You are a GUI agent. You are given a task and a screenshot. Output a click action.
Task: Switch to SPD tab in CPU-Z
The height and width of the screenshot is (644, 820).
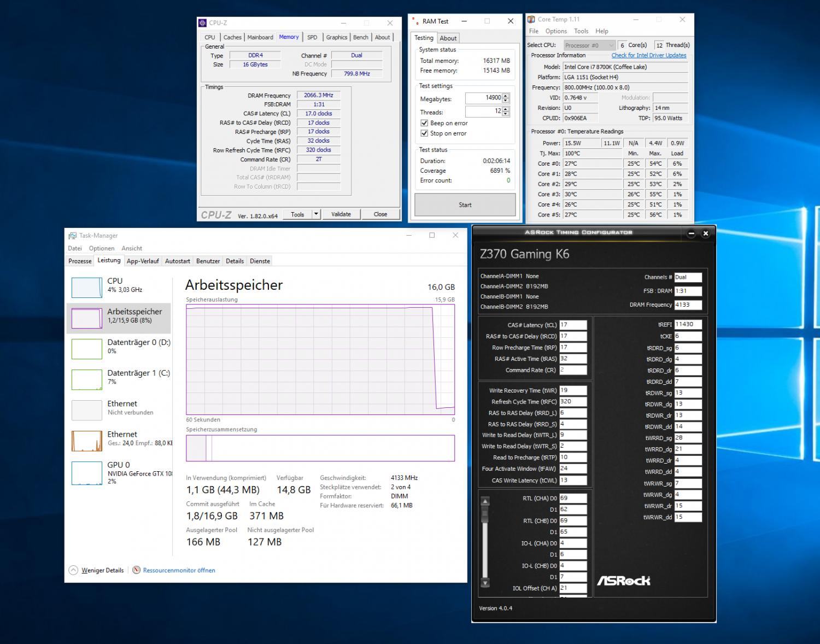click(x=312, y=37)
